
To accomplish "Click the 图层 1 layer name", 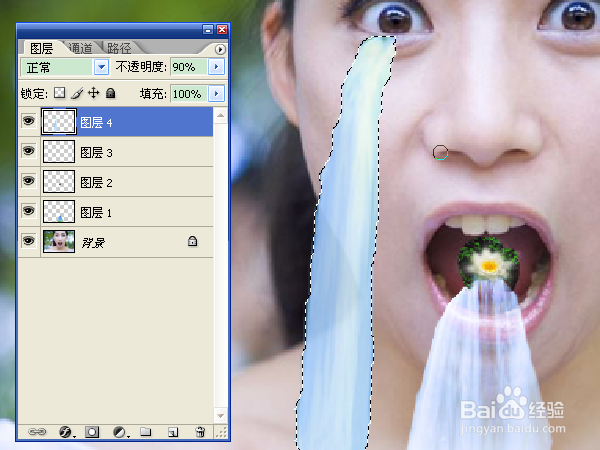I will pos(96,212).
